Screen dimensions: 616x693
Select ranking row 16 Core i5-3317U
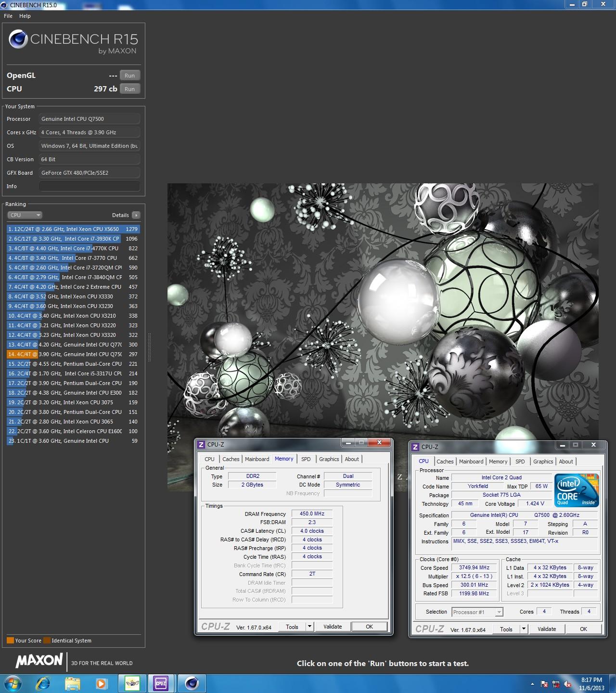click(73, 373)
